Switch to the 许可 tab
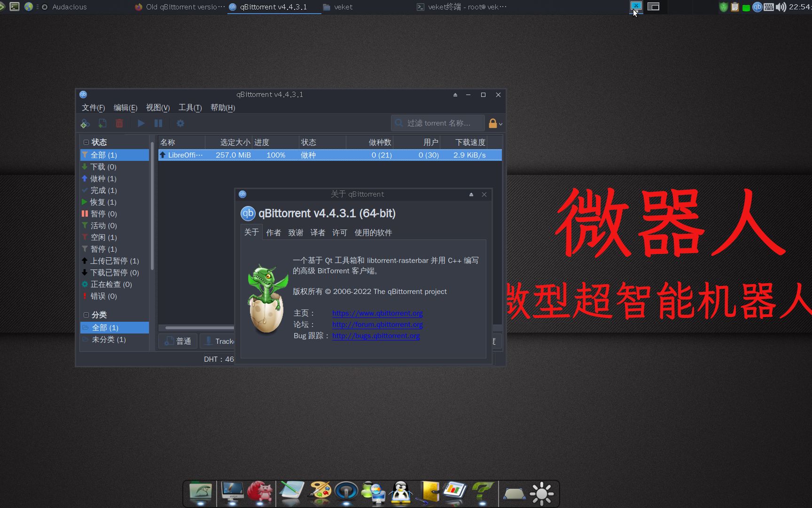This screenshot has height=508, width=812. 340,233
